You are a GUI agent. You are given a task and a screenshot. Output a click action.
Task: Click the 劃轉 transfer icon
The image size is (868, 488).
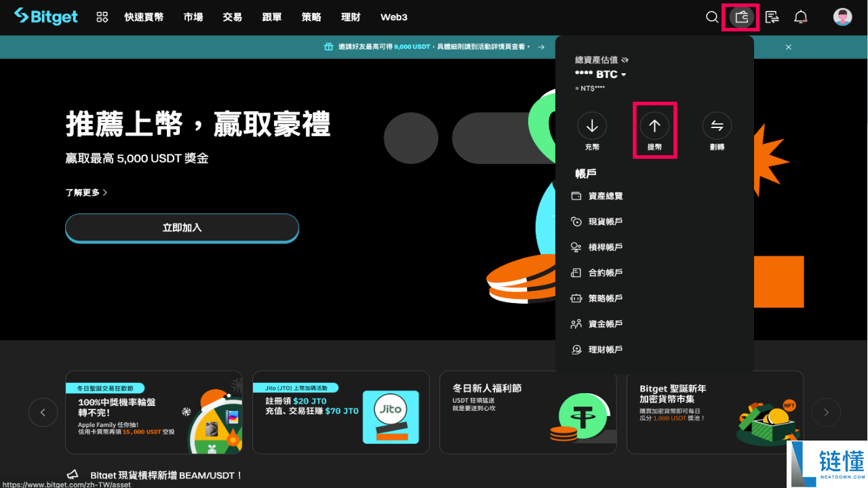click(x=717, y=125)
